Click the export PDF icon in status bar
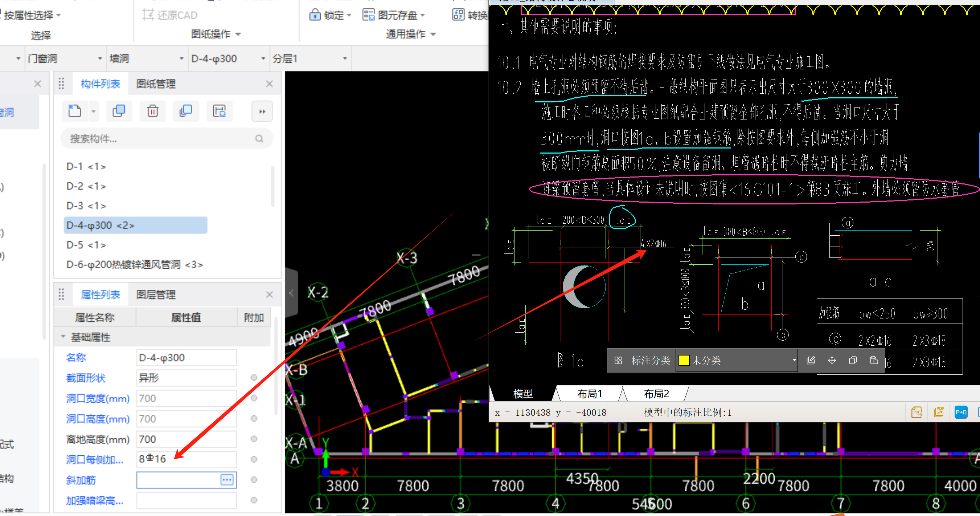The image size is (980, 516). (917, 412)
